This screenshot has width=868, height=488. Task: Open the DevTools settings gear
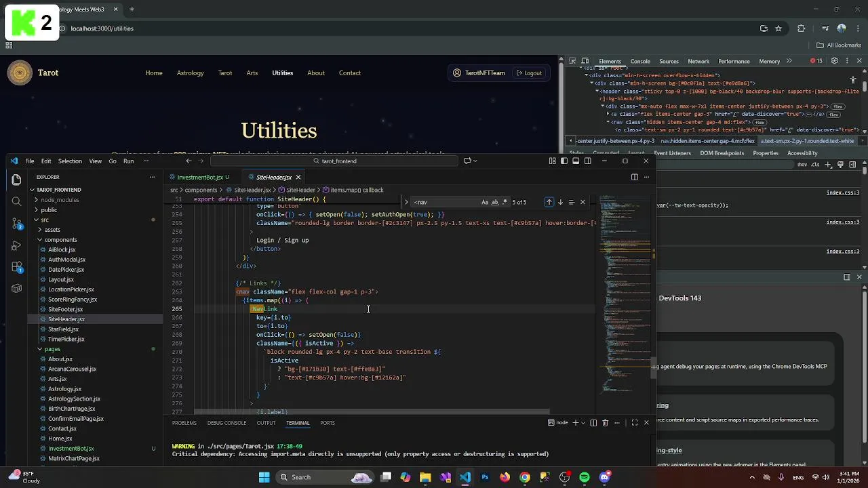tap(835, 61)
